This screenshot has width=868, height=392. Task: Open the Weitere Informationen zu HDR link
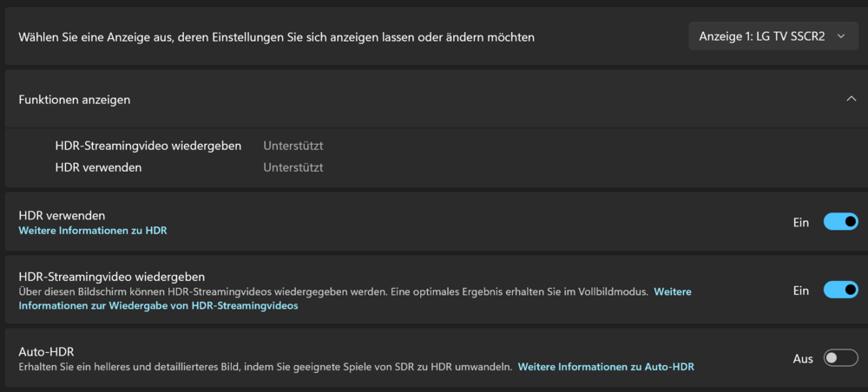pyautogui.click(x=93, y=231)
